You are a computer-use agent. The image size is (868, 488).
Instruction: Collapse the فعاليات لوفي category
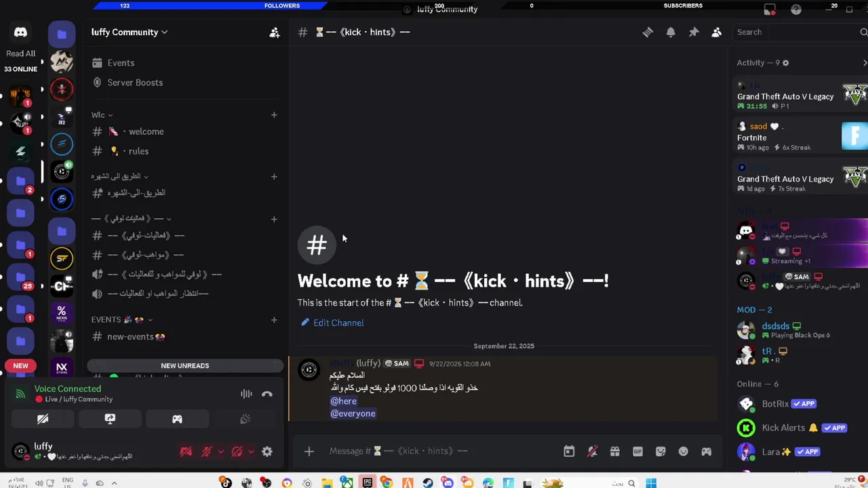[x=131, y=218]
